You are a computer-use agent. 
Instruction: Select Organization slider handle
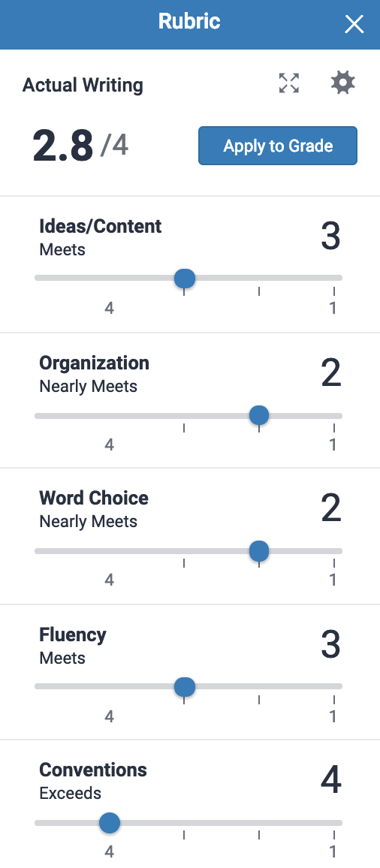pos(258,415)
